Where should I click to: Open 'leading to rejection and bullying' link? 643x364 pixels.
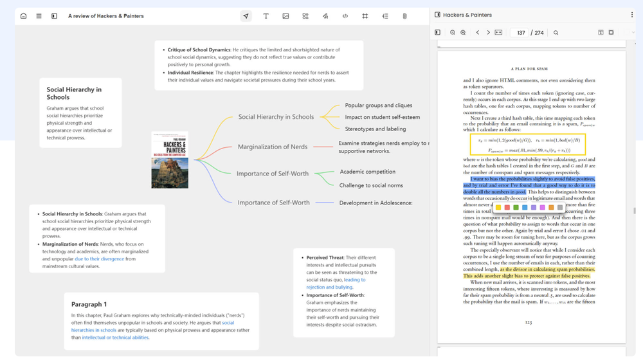click(x=336, y=283)
